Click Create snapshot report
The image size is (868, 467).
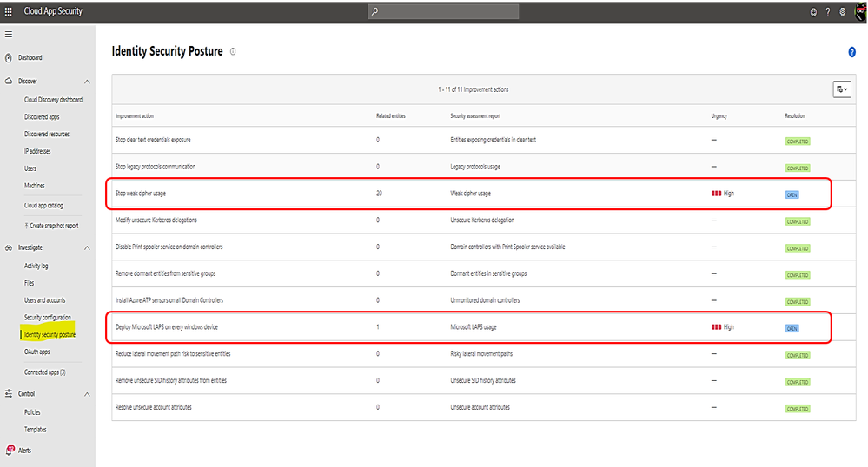(51, 226)
